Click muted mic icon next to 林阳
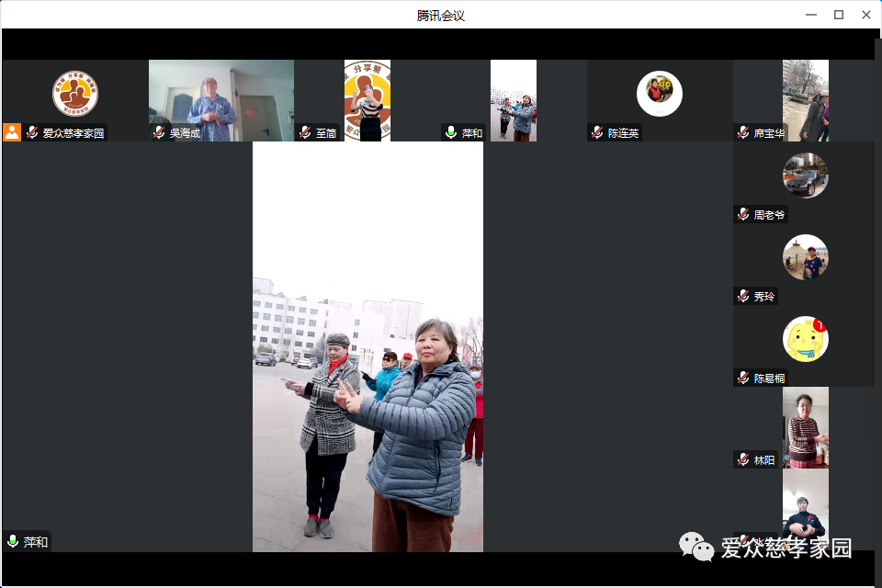This screenshot has width=882, height=588. pos(743,459)
